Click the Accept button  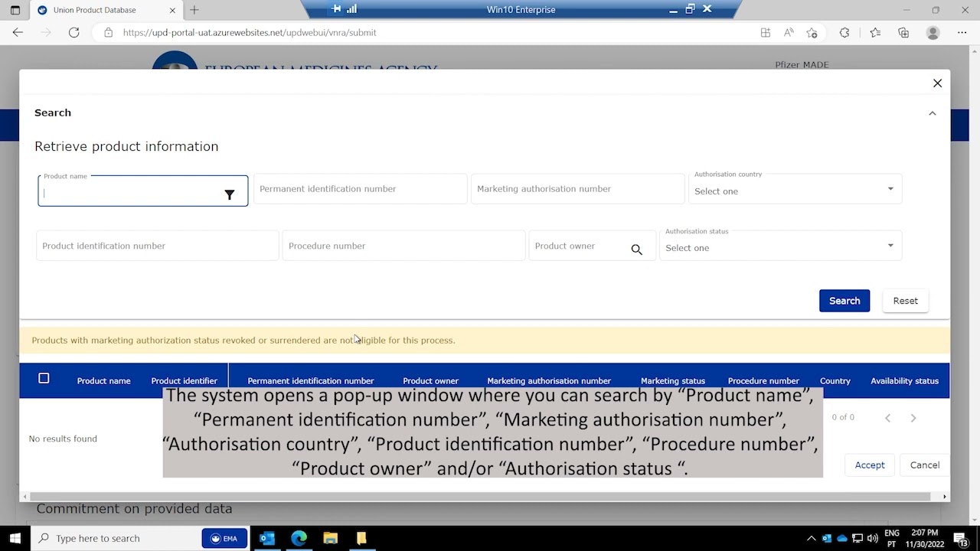869,465
